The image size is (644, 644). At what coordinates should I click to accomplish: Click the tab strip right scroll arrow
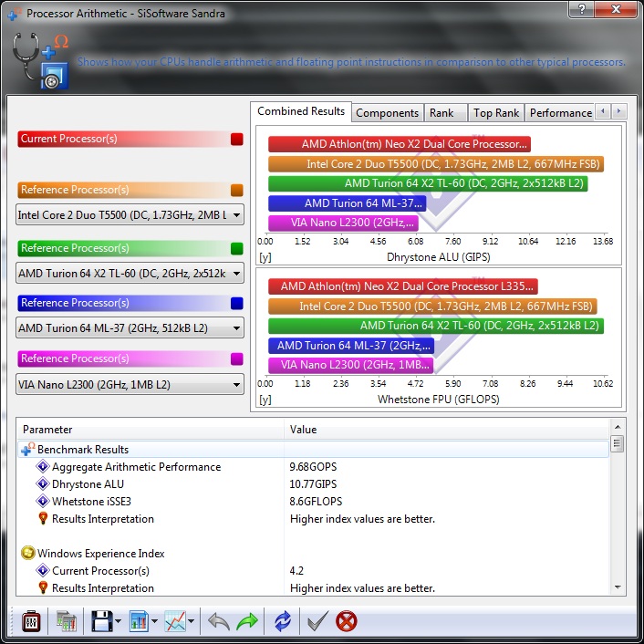(619, 111)
